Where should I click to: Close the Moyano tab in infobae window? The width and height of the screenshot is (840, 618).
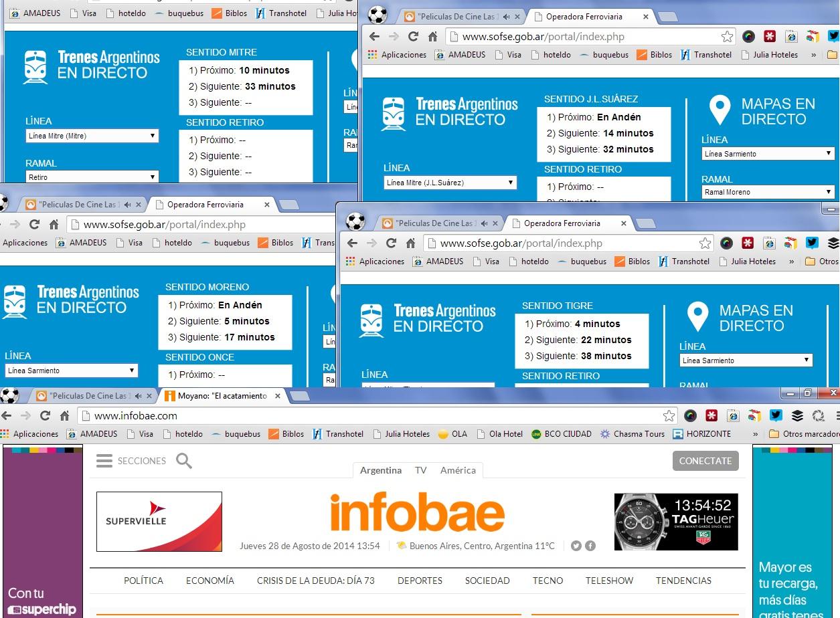click(278, 396)
